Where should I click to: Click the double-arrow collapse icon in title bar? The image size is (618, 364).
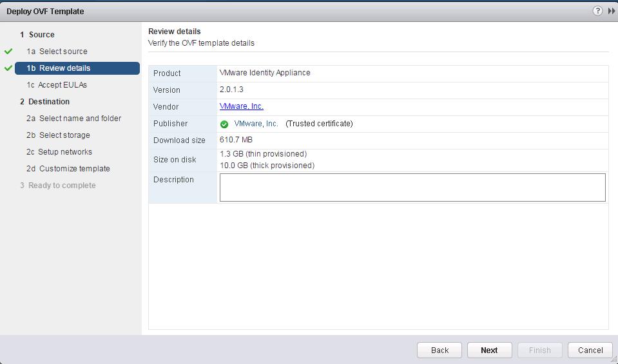[612, 11]
